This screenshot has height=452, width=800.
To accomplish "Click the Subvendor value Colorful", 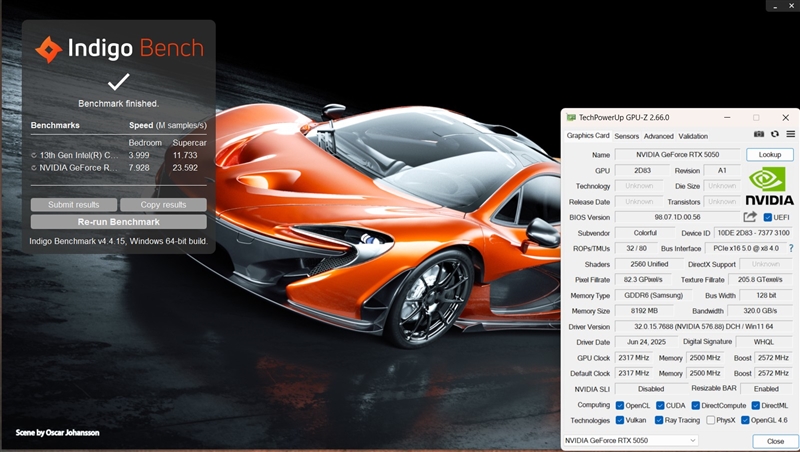I will point(645,233).
